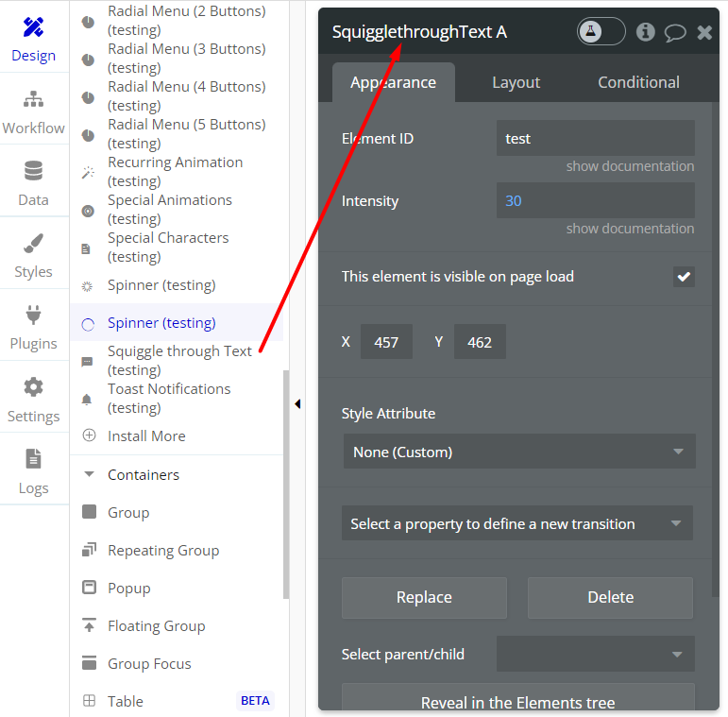This screenshot has width=728, height=717.
Task: Open the Design tab icon
Action: [33, 27]
